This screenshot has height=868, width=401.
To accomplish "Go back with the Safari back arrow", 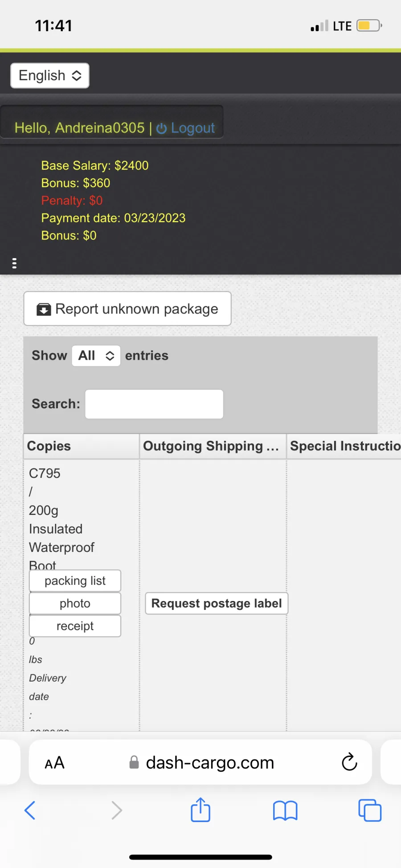I will click(x=30, y=810).
